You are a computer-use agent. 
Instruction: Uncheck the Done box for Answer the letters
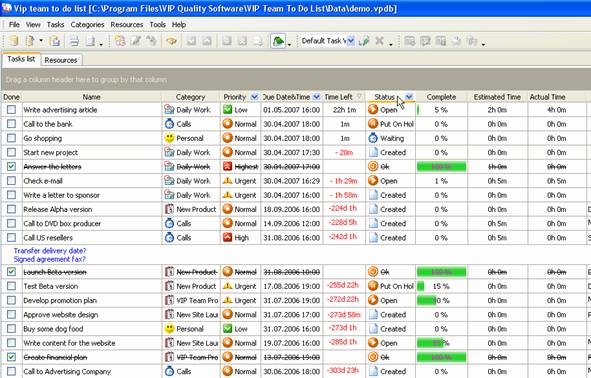coord(11,167)
